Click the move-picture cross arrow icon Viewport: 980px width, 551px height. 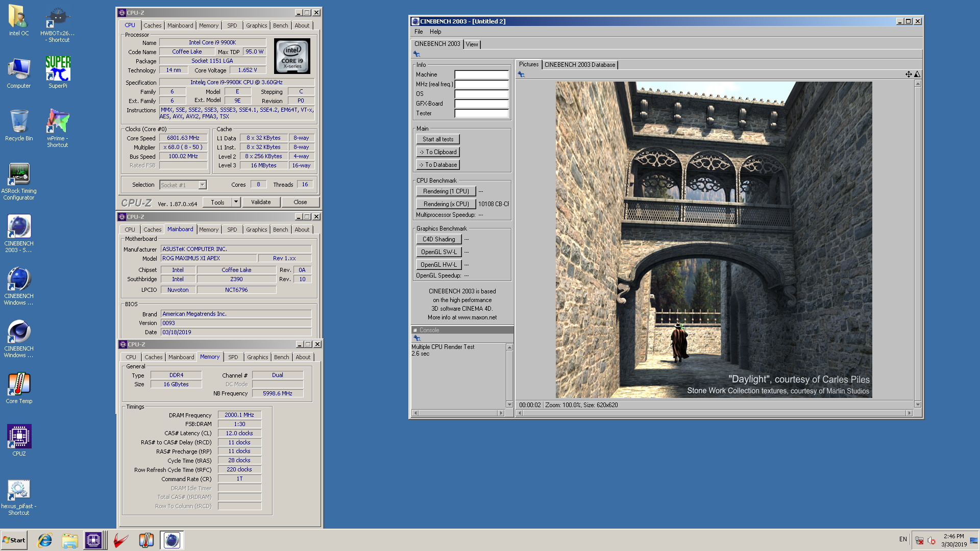(909, 74)
